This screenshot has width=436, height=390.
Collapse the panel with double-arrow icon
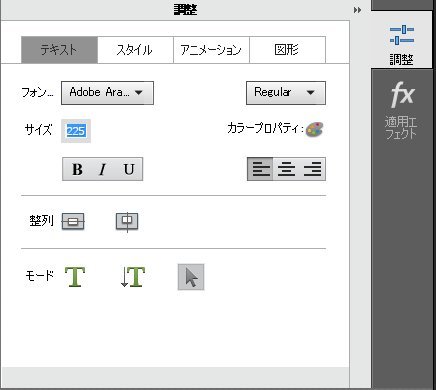358,10
